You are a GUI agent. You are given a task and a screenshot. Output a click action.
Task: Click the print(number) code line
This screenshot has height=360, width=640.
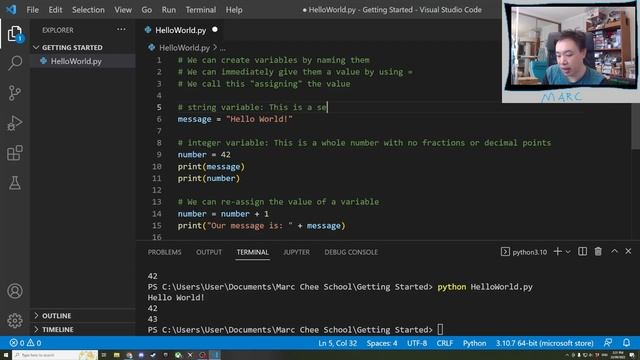[x=209, y=178]
